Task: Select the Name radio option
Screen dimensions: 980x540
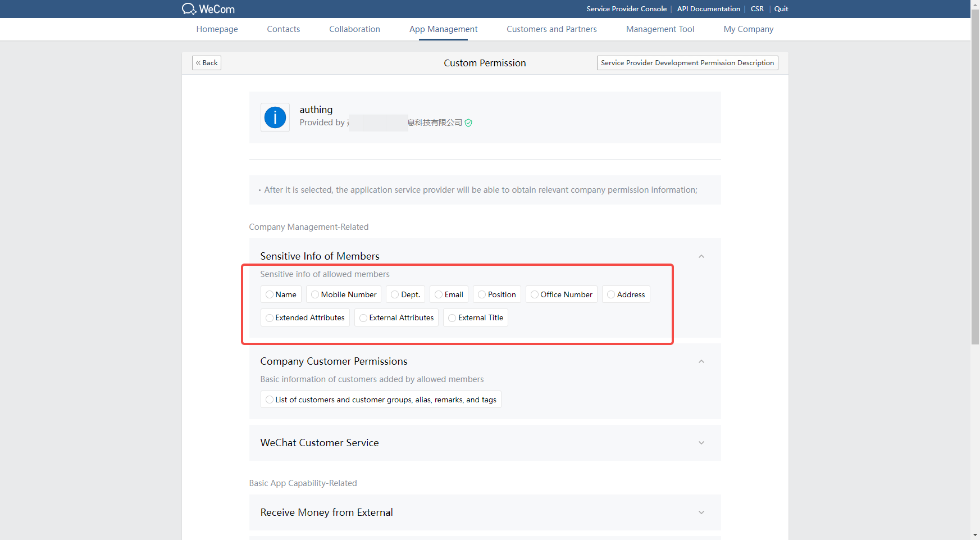Action: [270, 294]
